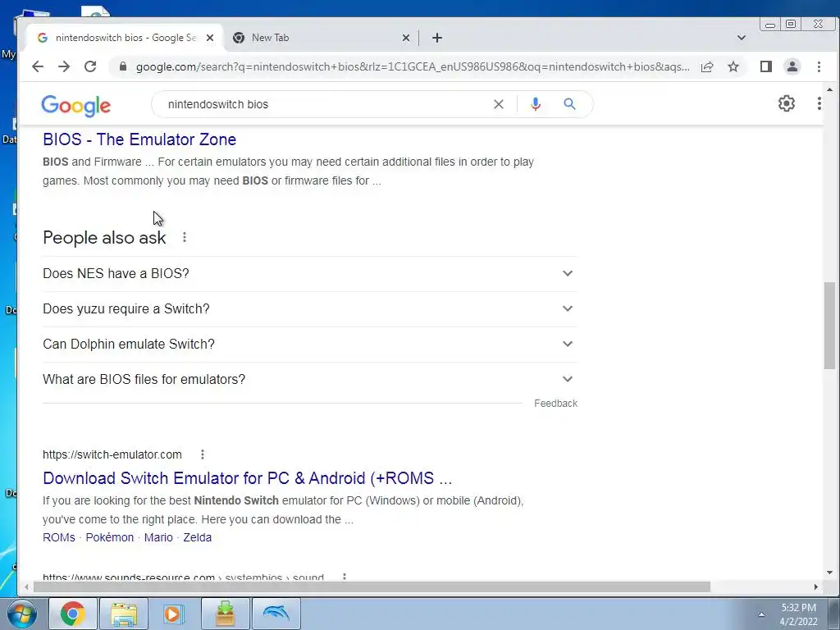This screenshot has height=630, width=840.
Task: Open a new tab with plus button
Action: coord(437,38)
